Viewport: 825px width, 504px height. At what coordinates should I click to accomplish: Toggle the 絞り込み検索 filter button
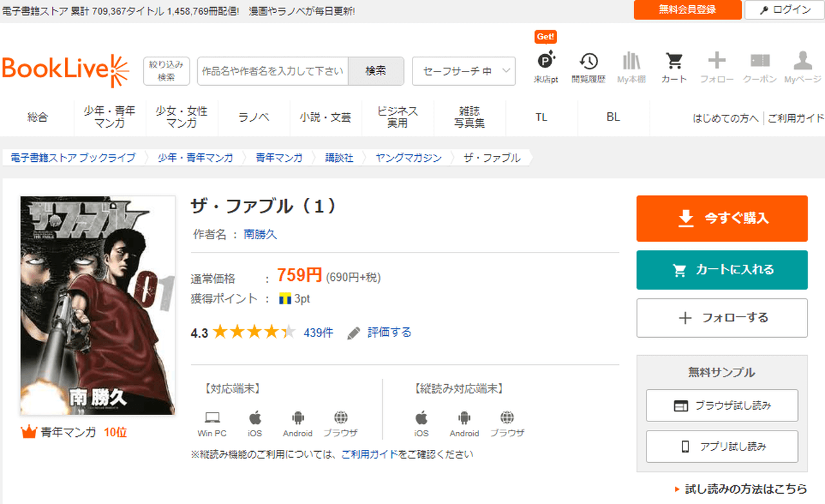point(166,71)
